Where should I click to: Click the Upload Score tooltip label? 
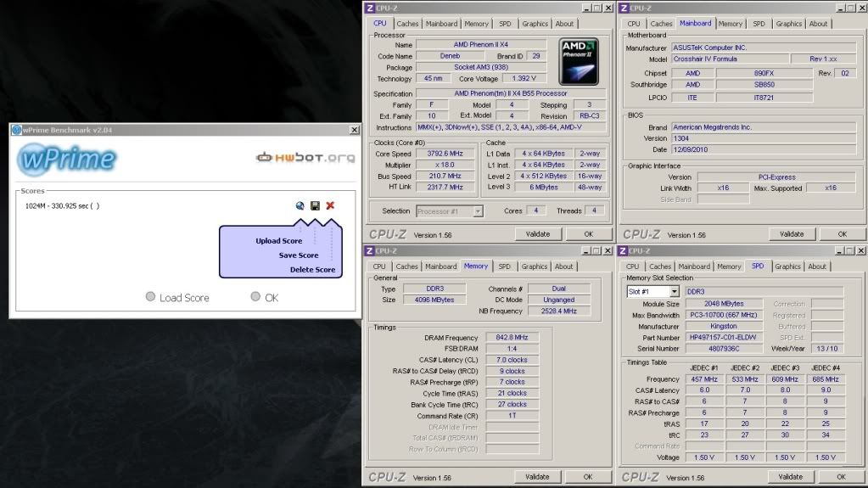coord(278,241)
